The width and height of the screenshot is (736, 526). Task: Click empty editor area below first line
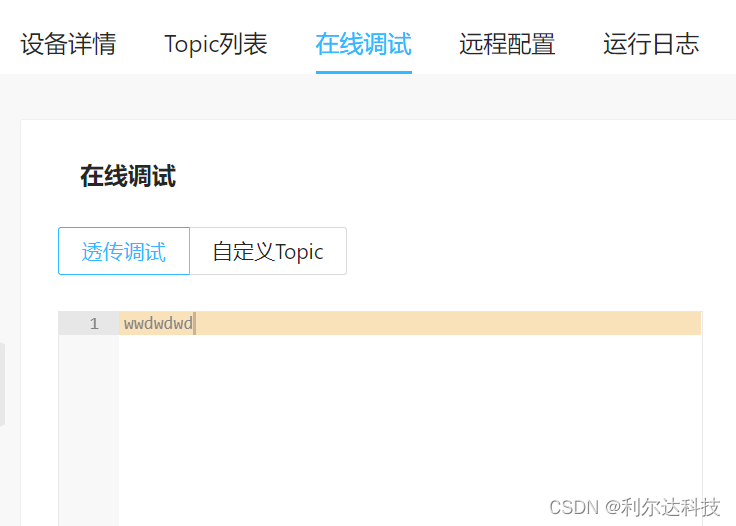[x=410, y=429]
